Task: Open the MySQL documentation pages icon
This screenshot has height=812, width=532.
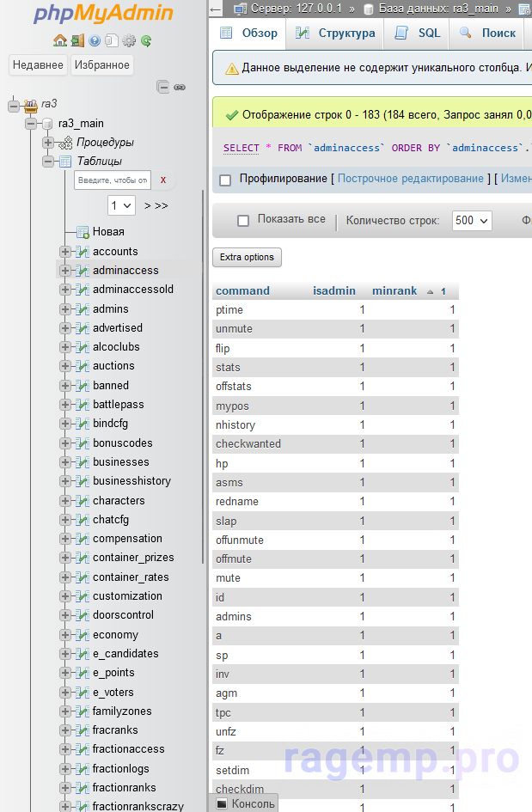Action: pyautogui.click(x=112, y=40)
